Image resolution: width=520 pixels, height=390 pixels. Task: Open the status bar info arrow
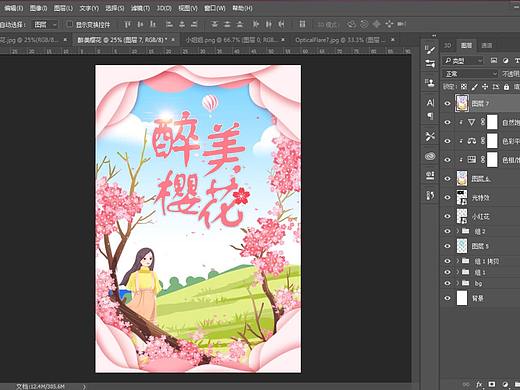[84, 387]
